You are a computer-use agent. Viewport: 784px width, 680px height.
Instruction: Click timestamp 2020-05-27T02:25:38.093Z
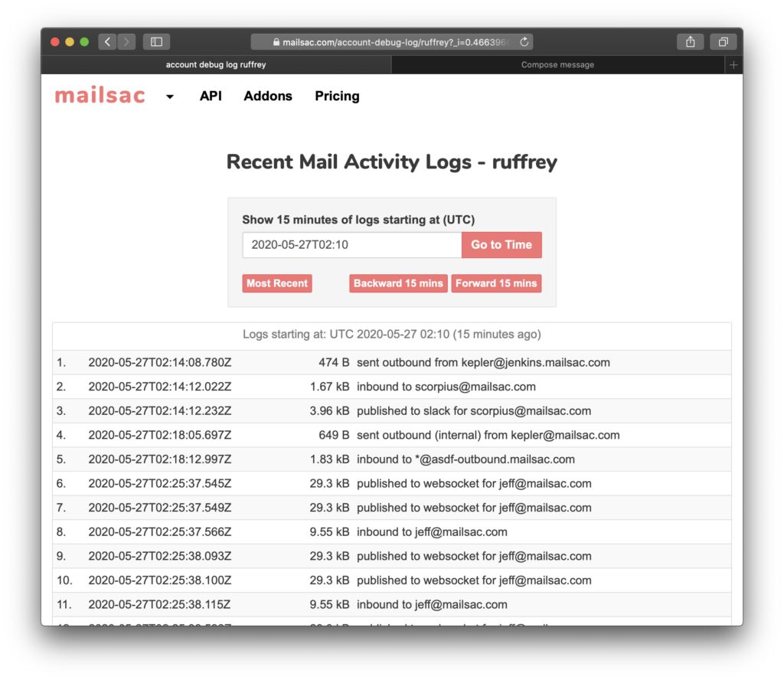click(x=160, y=556)
